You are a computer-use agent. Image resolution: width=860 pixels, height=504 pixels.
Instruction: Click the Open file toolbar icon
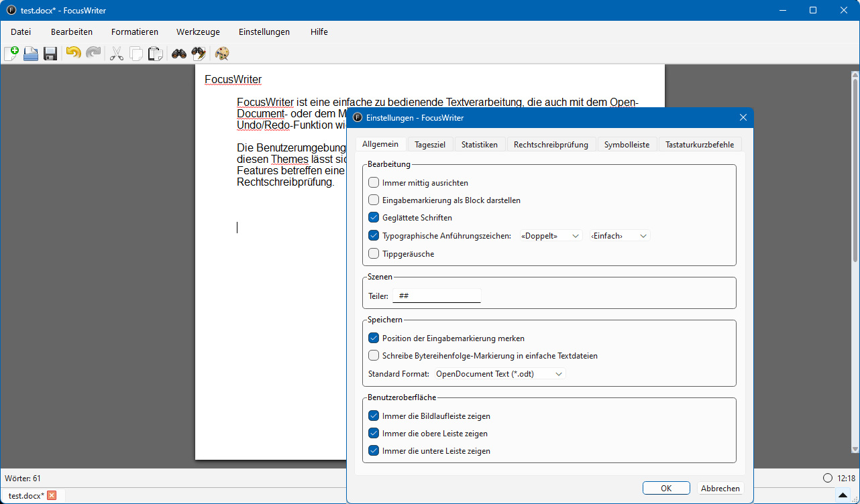pos(31,54)
